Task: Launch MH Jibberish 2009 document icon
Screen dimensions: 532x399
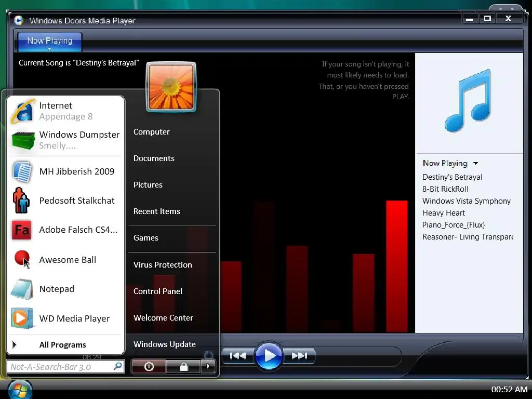Action: tap(22, 171)
